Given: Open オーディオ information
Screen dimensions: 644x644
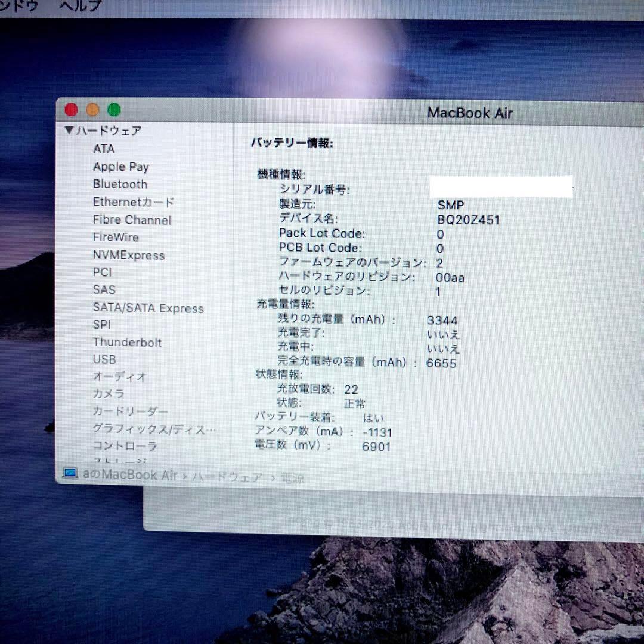Looking at the screenshot, I should 119,377.
